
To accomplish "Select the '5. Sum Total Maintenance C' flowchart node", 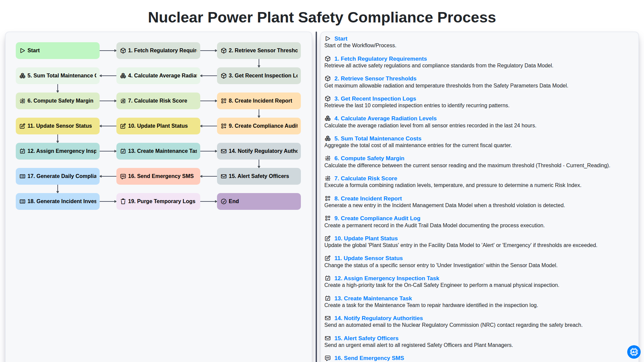I will [x=58, y=76].
